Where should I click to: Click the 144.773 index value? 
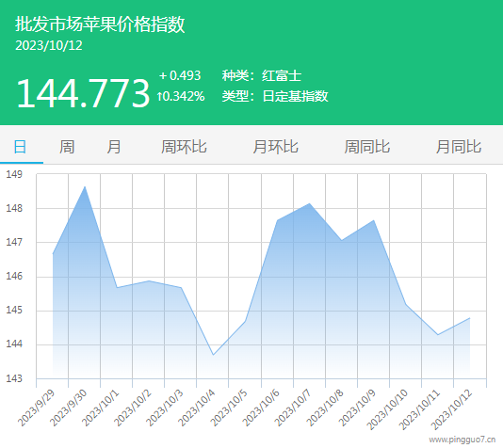(x=83, y=93)
